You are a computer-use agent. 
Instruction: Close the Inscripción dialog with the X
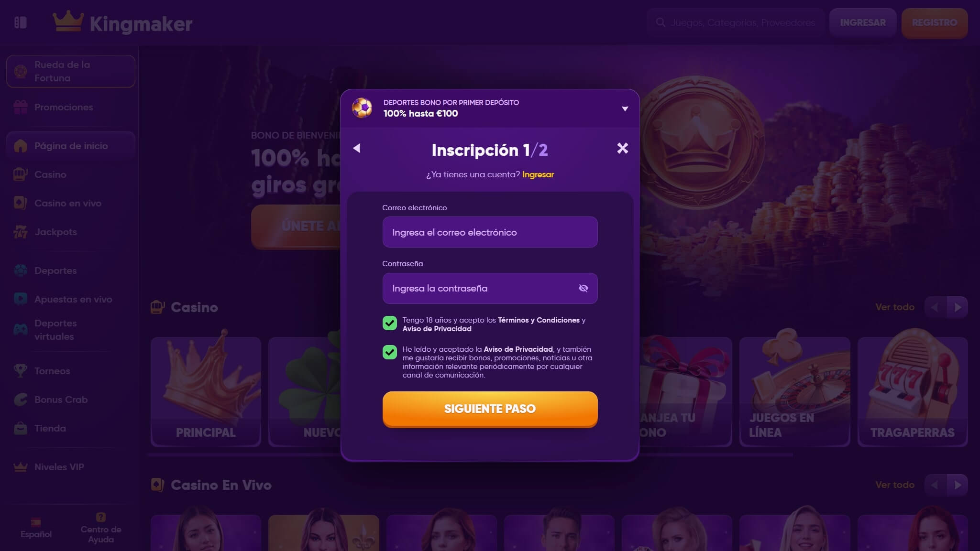pyautogui.click(x=622, y=148)
